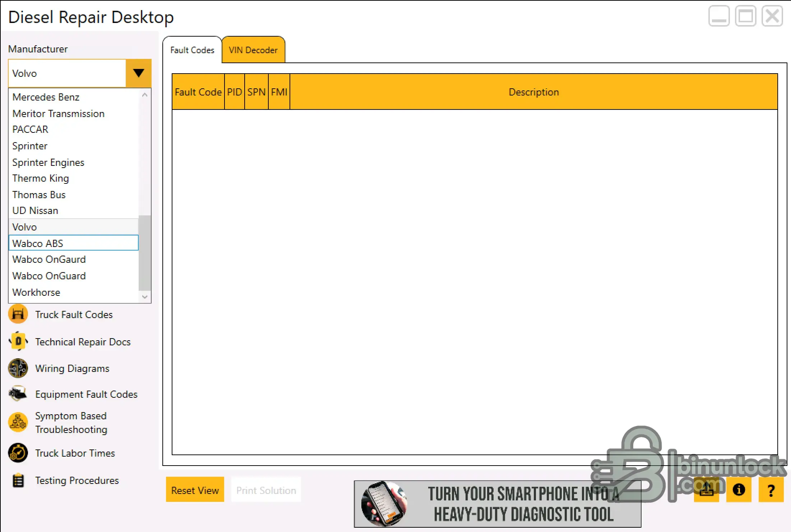Open the Truck Fault Codes section

pyautogui.click(x=74, y=314)
